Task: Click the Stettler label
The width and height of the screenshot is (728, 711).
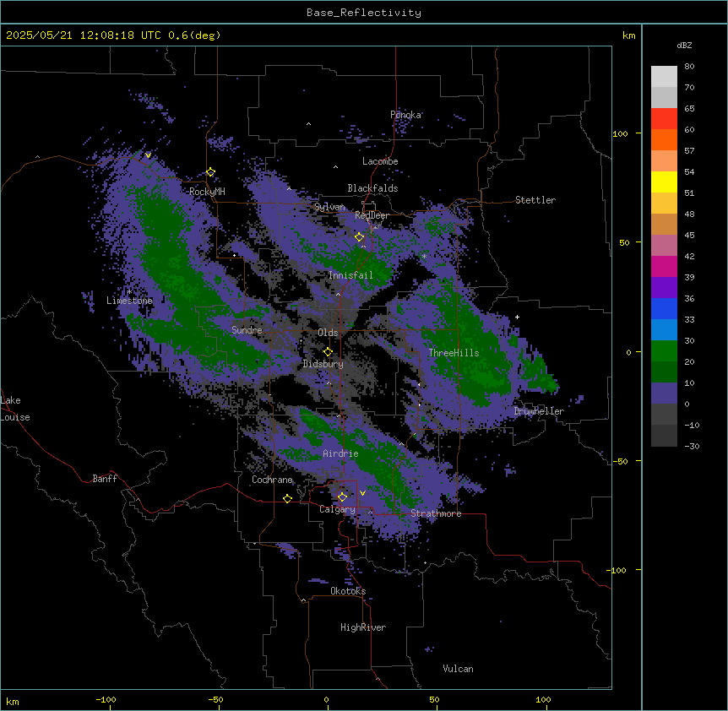Action: [535, 200]
